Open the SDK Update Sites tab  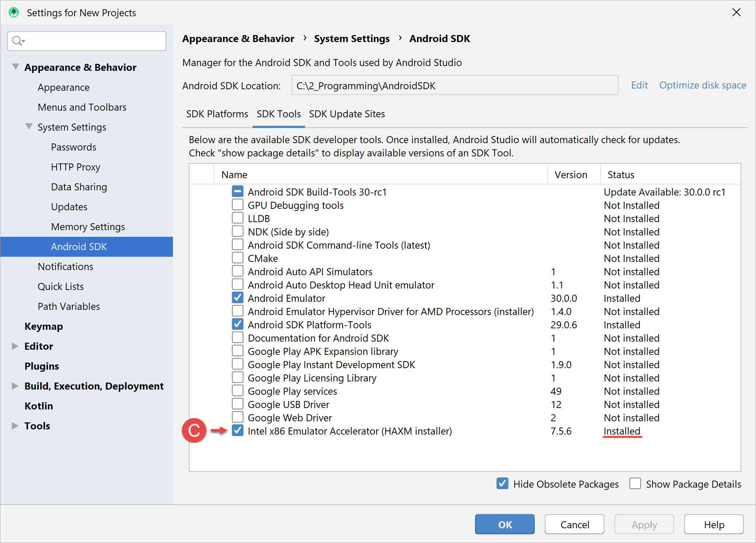[347, 114]
